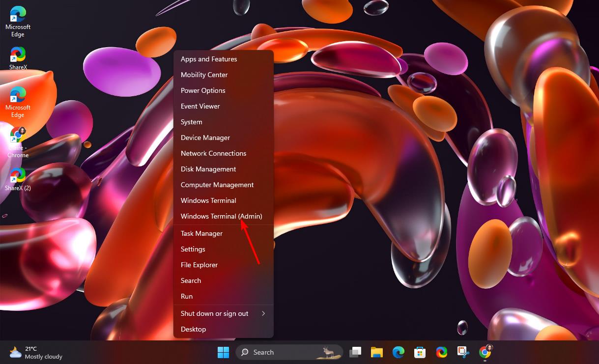
Task: Open File Explorer taskbar icon
Action: tap(377, 352)
